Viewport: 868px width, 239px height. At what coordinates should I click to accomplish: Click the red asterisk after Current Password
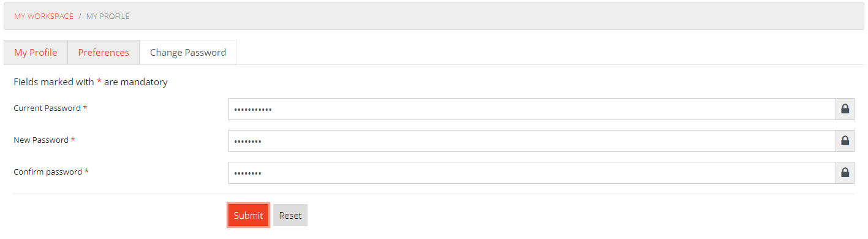click(85, 108)
